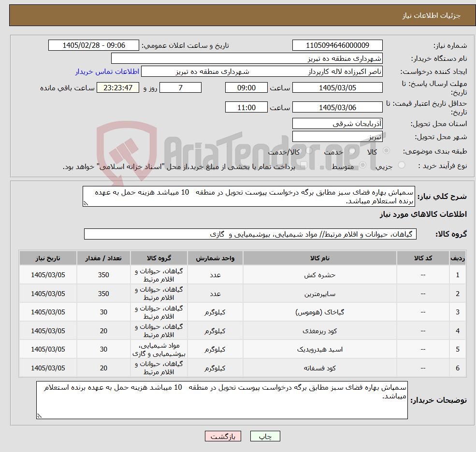
Task: Click quantity 30 in the اسید هیدرویدیک row
Action: (x=103, y=350)
